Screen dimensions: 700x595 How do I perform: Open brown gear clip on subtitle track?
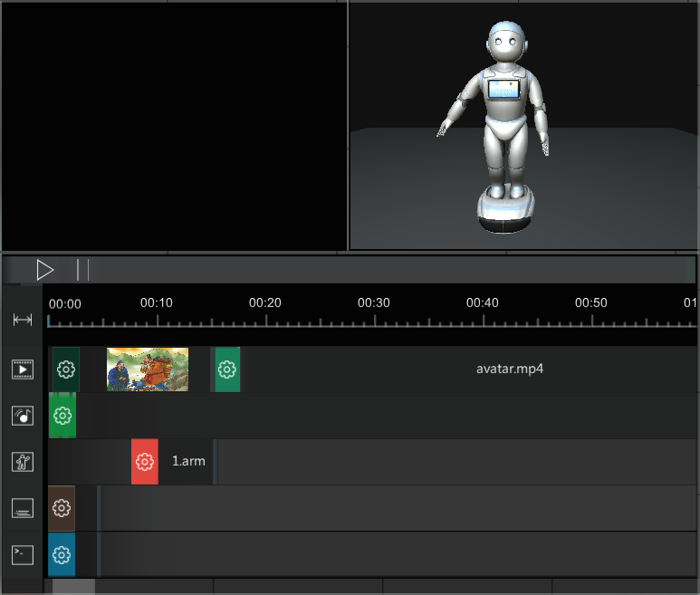pyautogui.click(x=62, y=508)
